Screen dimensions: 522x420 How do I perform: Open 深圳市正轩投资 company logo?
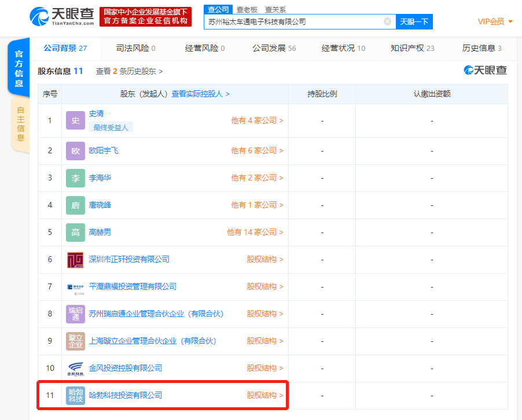(x=76, y=260)
